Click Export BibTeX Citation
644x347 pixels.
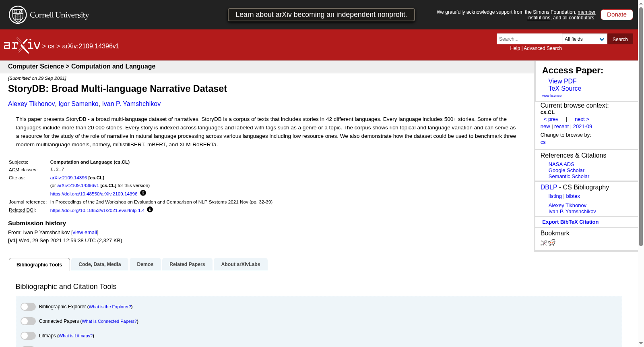[x=570, y=222]
